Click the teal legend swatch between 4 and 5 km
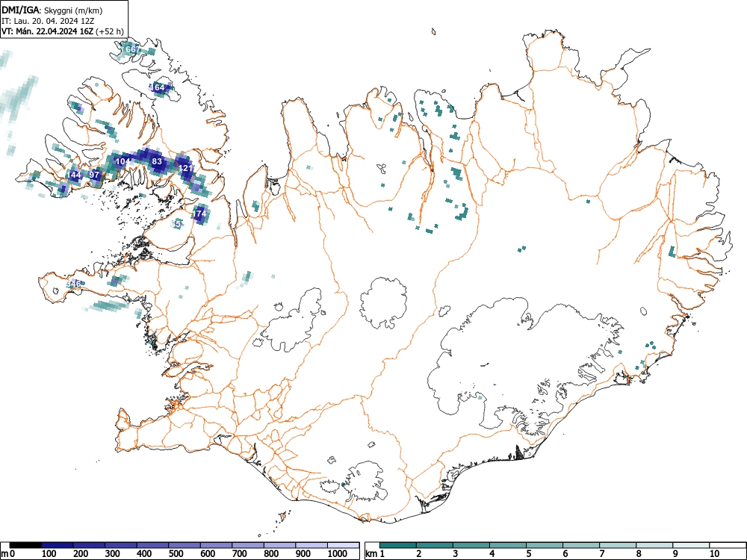This screenshot has height=560, width=747. coord(508,545)
